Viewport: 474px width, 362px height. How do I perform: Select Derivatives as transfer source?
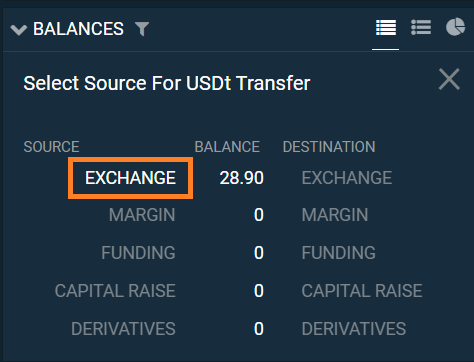[x=123, y=329]
